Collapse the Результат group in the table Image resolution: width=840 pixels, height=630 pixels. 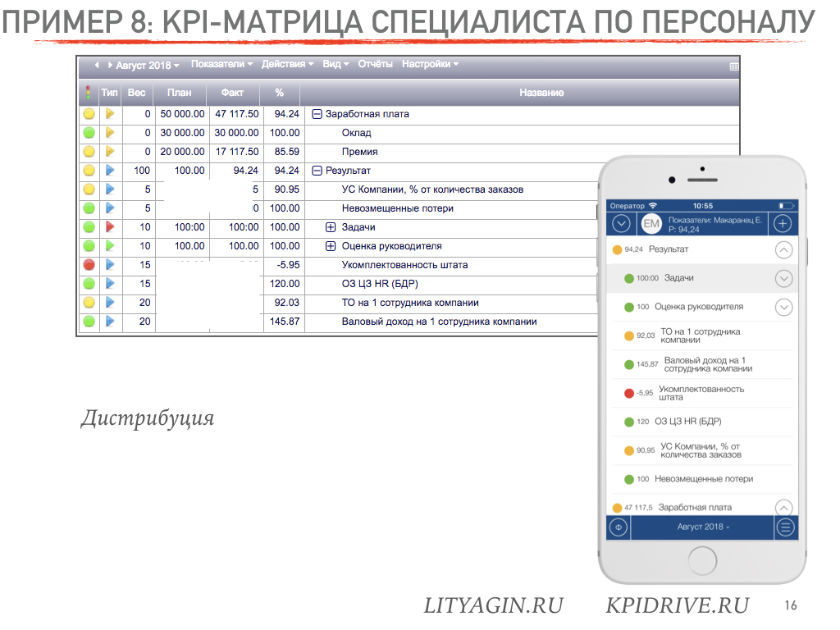point(317,171)
